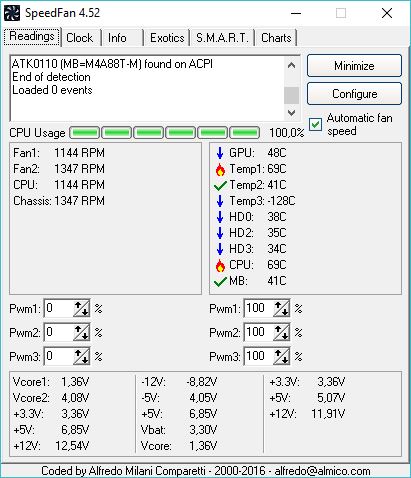Click the right Pwm1 value field showing 100
The height and width of the screenshot is (478, 411).
(x=259, y=308)
